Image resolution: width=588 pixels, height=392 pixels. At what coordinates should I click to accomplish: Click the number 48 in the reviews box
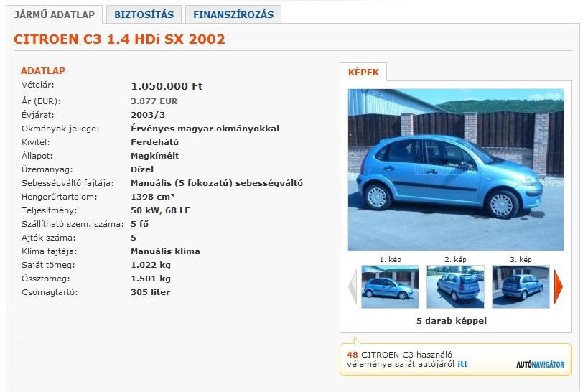click(353, 355)
